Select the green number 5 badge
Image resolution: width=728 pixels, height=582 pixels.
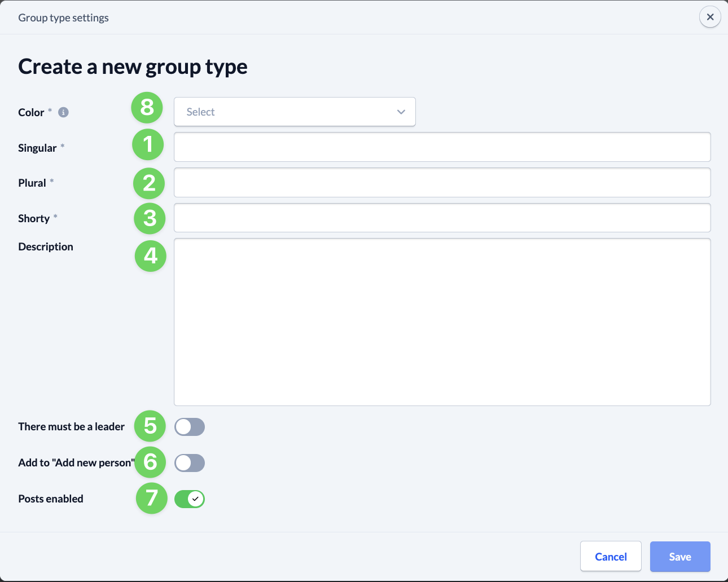tap(150, 426)
